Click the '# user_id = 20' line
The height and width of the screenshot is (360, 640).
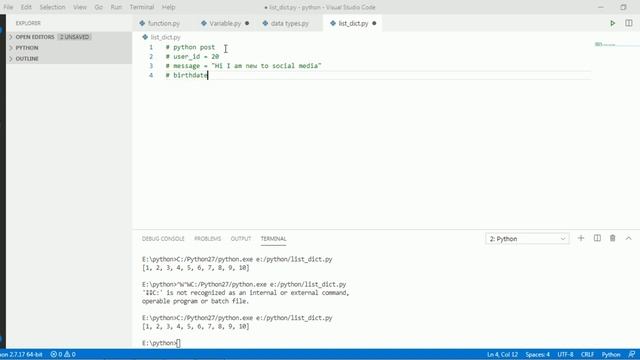point(192,56)
